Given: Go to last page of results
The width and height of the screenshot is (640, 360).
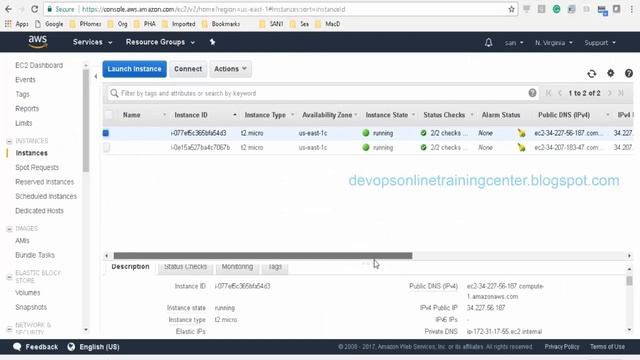Looking at the screenshot, I should pyautogui.click(x=621, y=93).
